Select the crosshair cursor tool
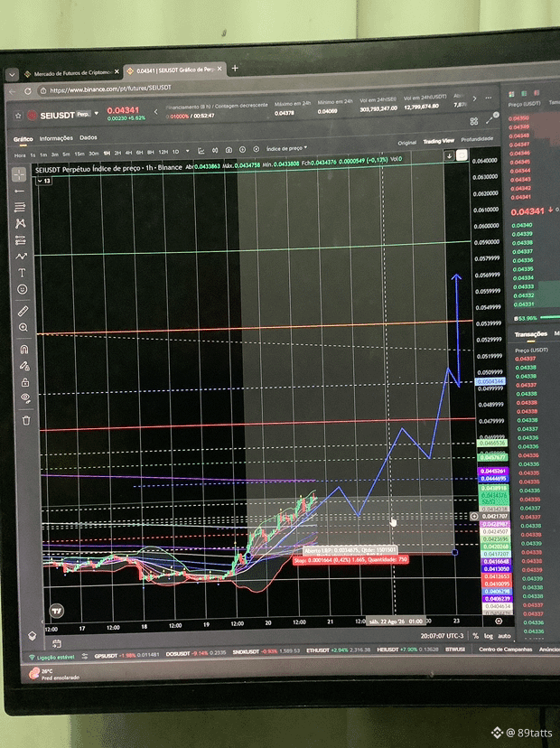Screen dimensions: 560x748 tap(19, 174)
